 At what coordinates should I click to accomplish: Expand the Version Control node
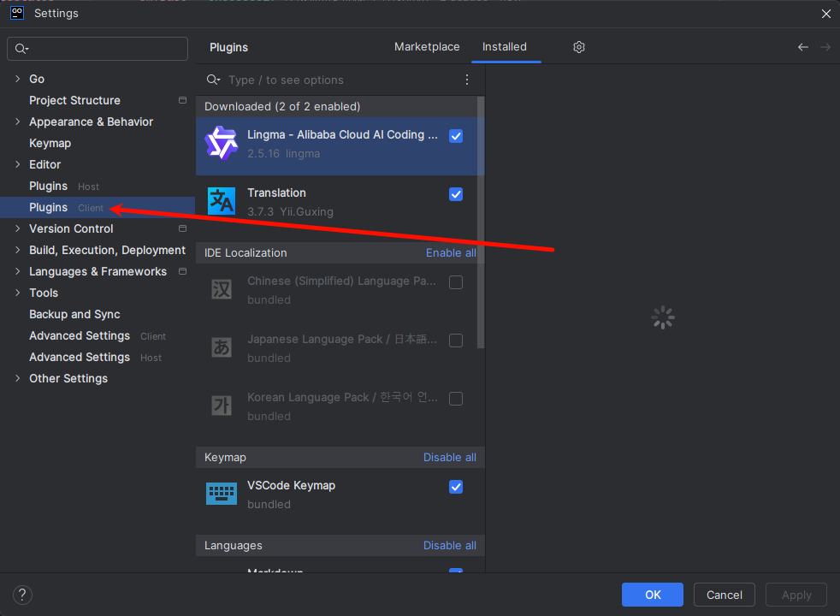coord(18,228)
